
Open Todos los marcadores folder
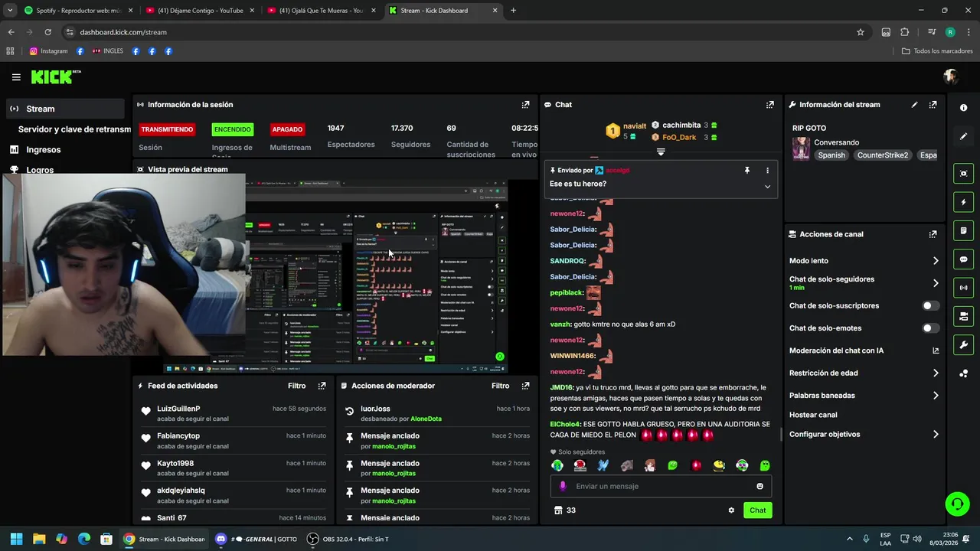click(937, 51)
